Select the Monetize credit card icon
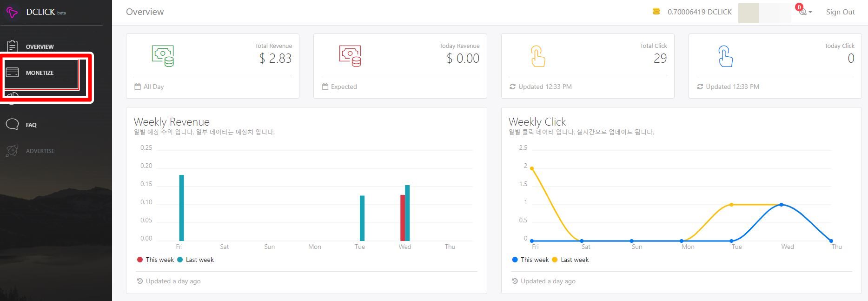The width and height of the screenshot is (868, 301). (12, 73)
